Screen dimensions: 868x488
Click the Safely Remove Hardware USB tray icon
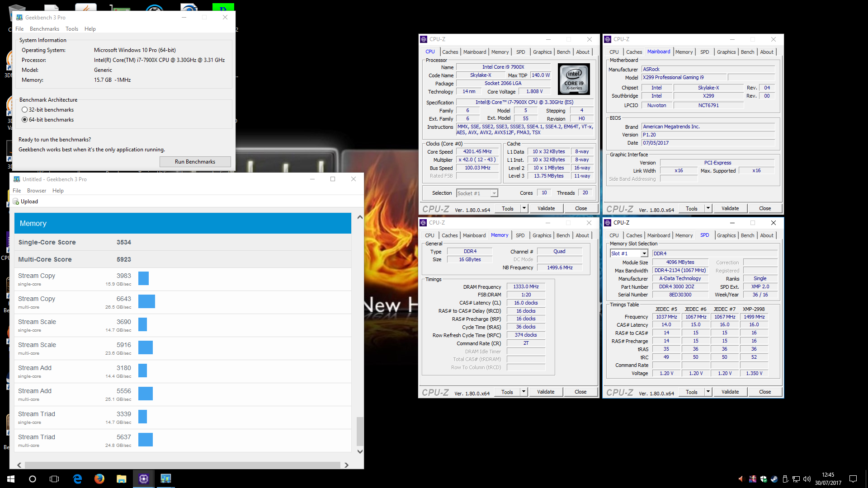pos(785,479)
